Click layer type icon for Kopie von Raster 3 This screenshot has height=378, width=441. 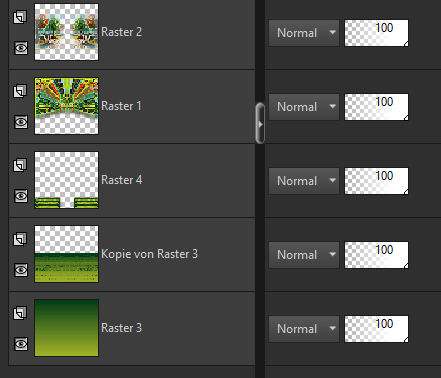coord(20,239)
